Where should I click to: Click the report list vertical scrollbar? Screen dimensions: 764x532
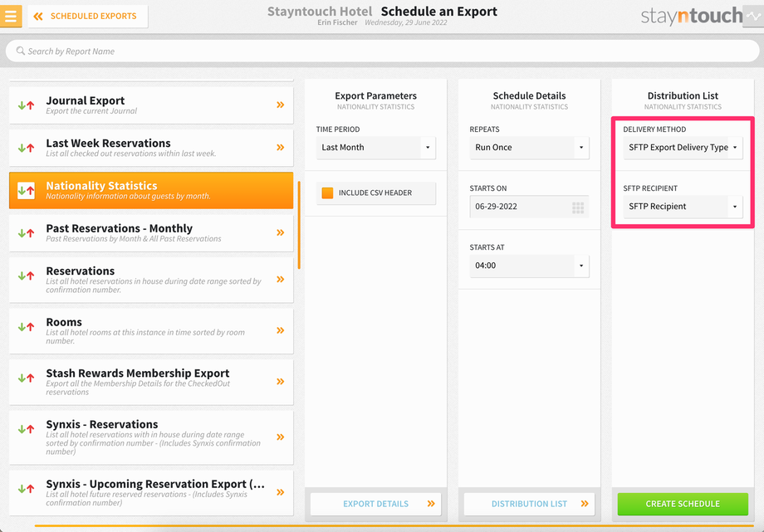click(299, 225)
